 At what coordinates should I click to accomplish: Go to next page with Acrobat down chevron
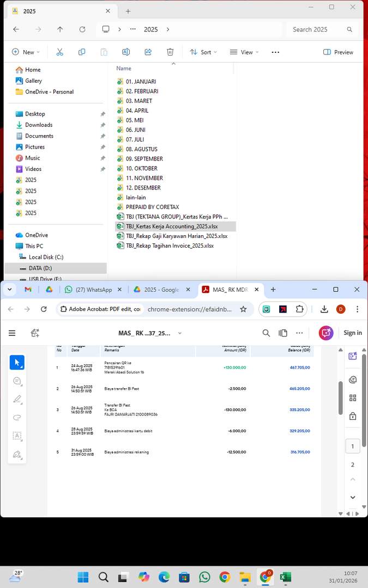pyautogui.click(x=353, y=497)
